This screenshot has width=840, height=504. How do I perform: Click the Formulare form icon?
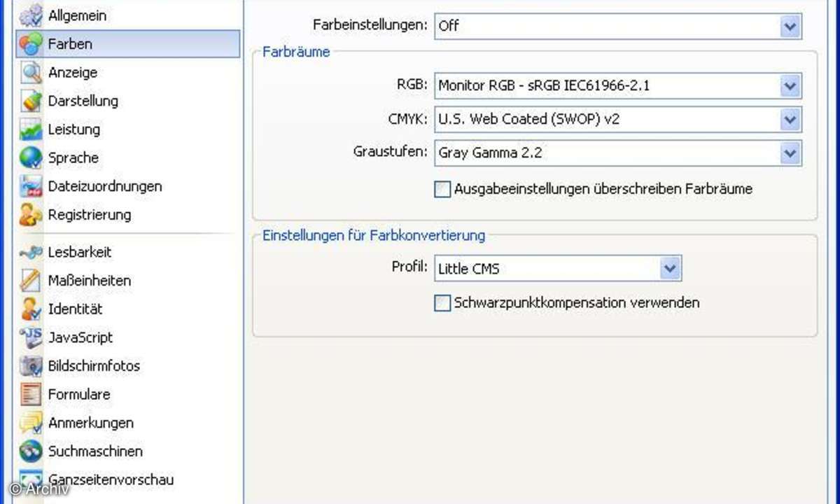(31, 395)
